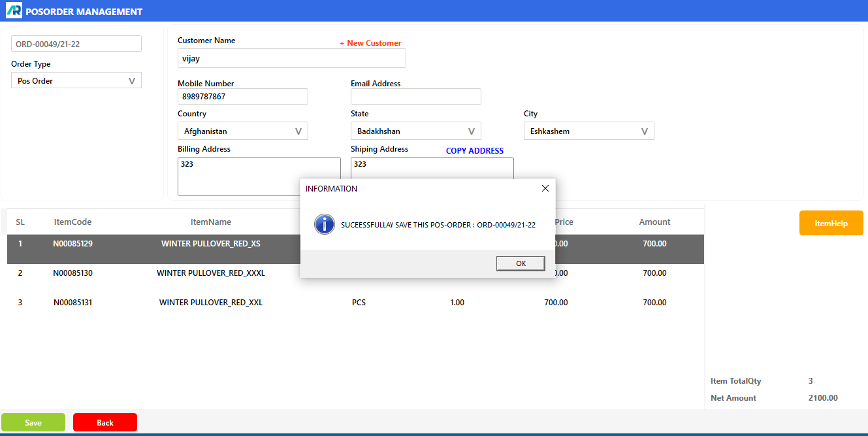Click the order number field ORD-00049/21-22
This screenshot has width=868, height=436.
point(76,44)
